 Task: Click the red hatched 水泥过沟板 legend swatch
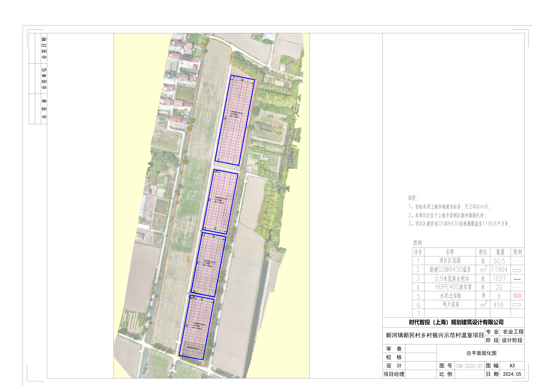(517, 296)
